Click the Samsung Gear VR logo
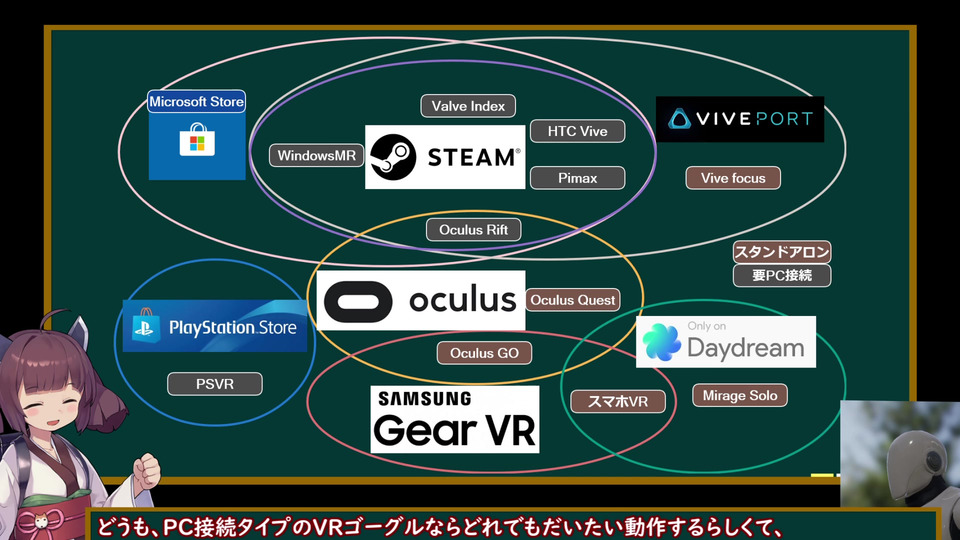The height and width of the screenshot is (540, 960). [x=455, y=419]
